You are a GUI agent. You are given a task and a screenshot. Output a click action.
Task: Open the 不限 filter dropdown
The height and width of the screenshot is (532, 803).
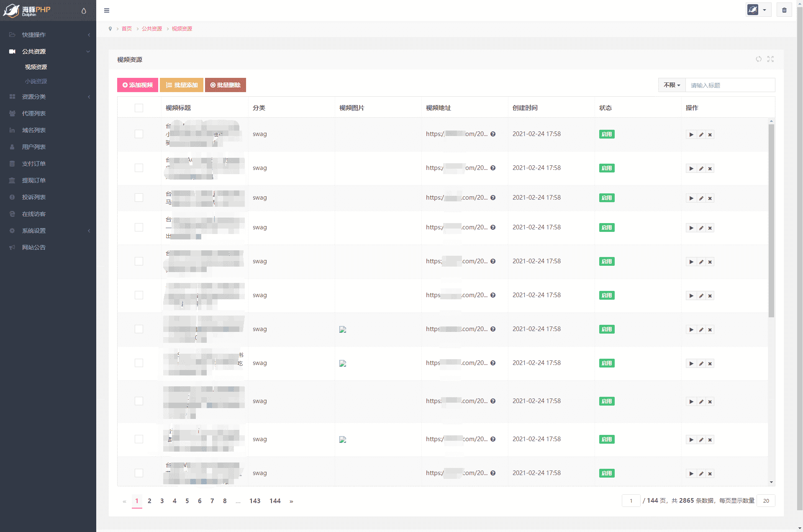coord(672,85)
